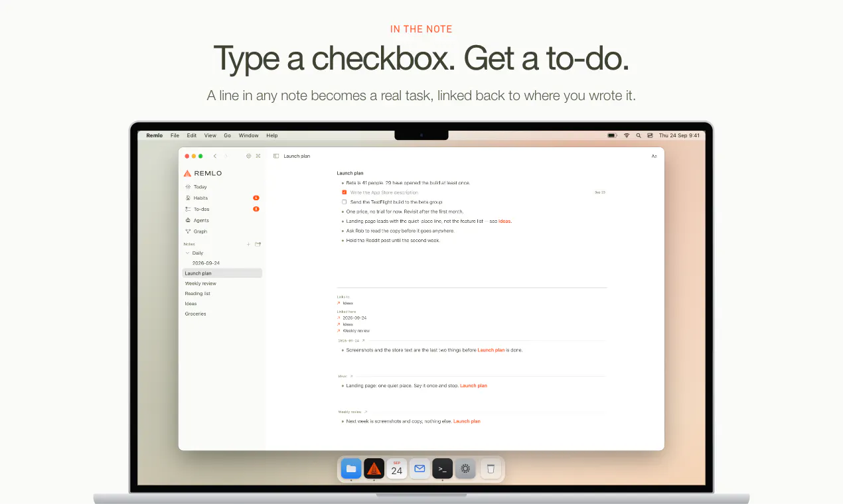Click the To-dos count badge
Screen dimensions: 843x504
coord(256,209)
